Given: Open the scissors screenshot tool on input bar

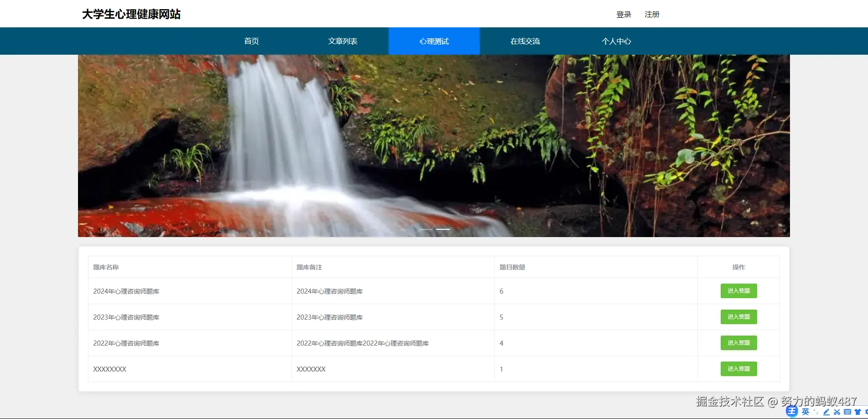Looking at the screenshot, I should 837,412.
